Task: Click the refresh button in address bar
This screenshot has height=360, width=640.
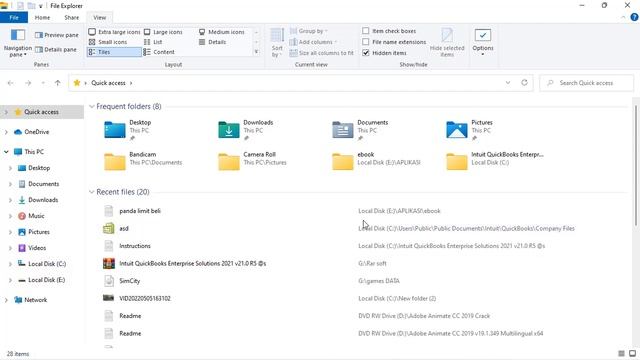Action: coord(524,83)
